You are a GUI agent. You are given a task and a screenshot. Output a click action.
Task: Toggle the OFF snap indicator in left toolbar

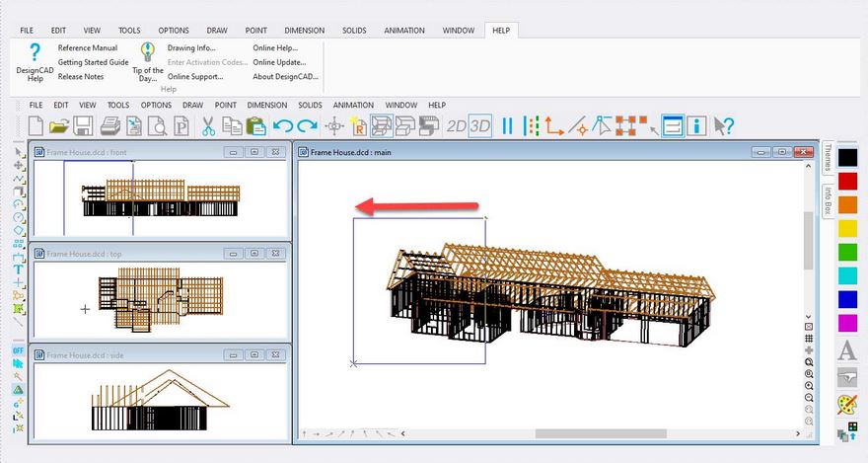pyautogui.click(x=18, y=349)
